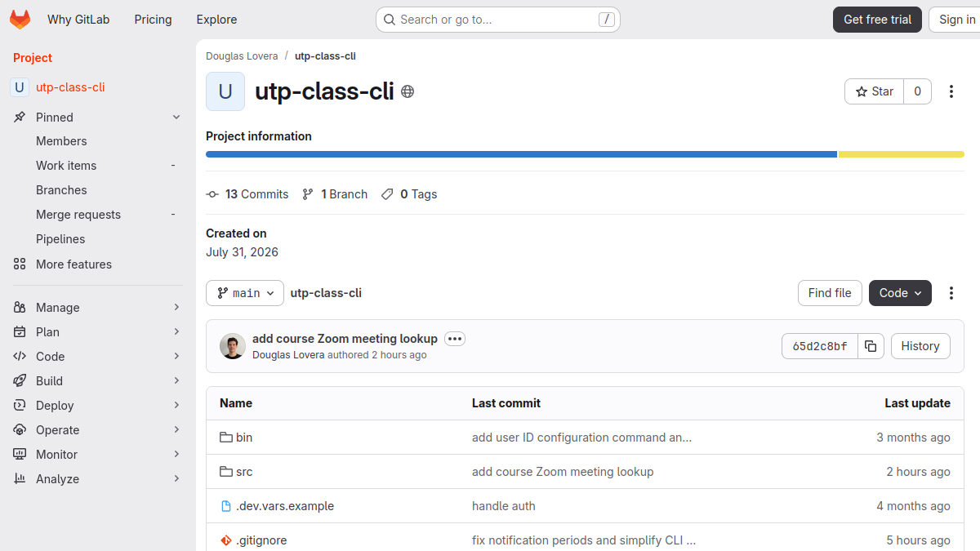This screenshot has width=980, height=551.
Task: Expand the Code sidebar menu chevron
Action: pos(176,357)
